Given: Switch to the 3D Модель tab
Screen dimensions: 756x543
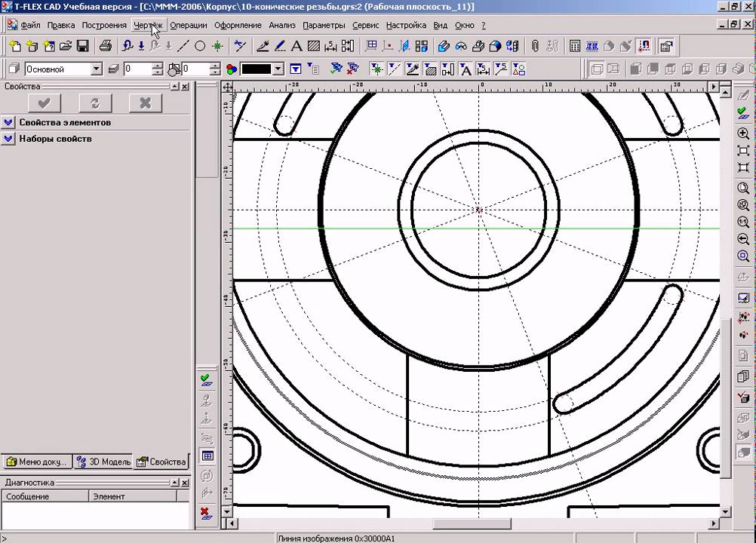Looking at the screenshot, I should point(103,462).
